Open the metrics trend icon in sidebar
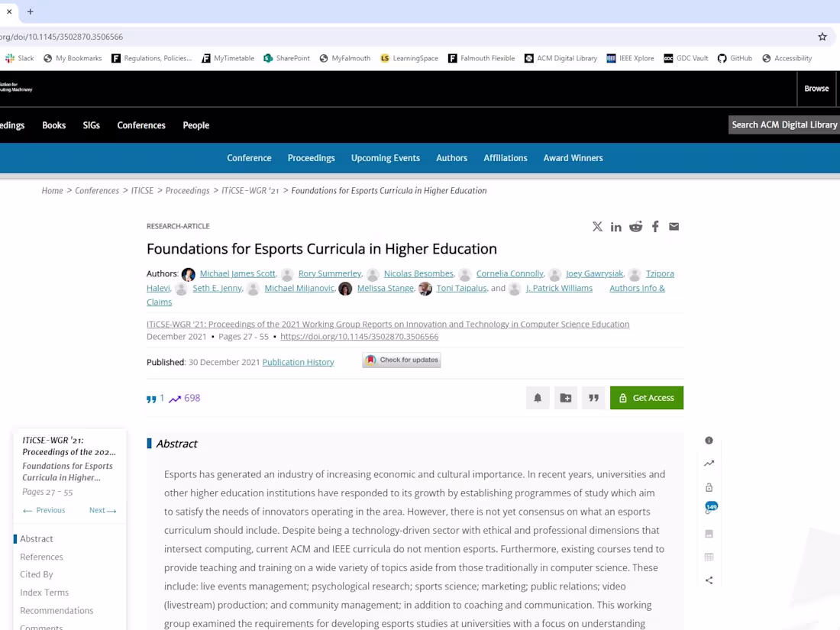Image resolution: width=840 pixels, height=630 pixels. (709, 463)
